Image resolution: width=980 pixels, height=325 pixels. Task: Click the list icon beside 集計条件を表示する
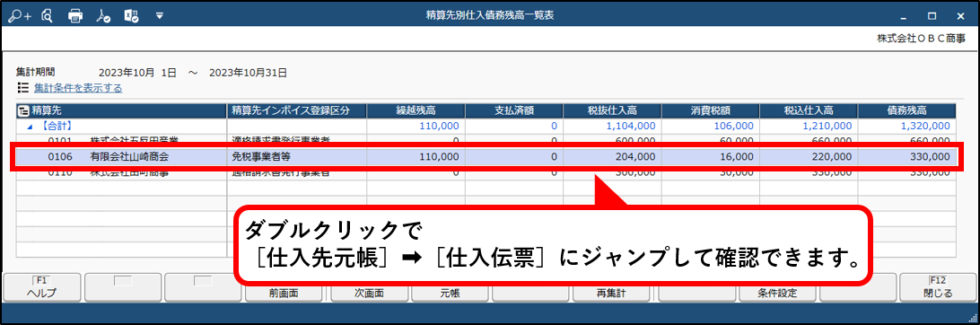23,87
